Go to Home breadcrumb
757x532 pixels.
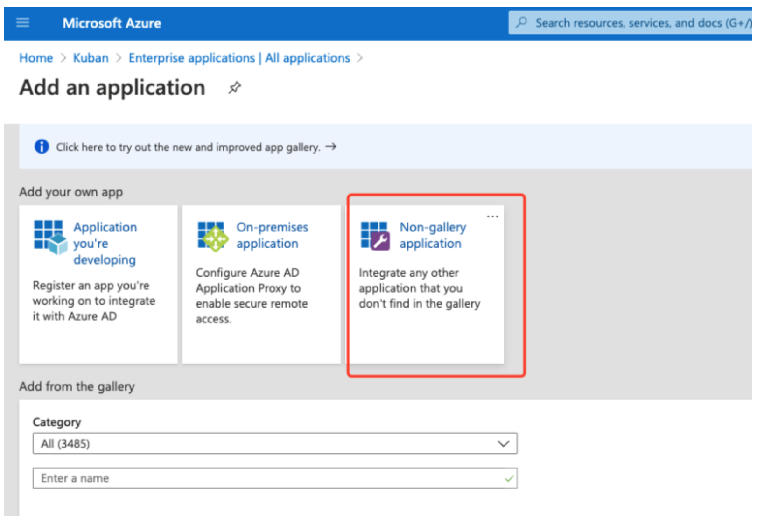36,58
